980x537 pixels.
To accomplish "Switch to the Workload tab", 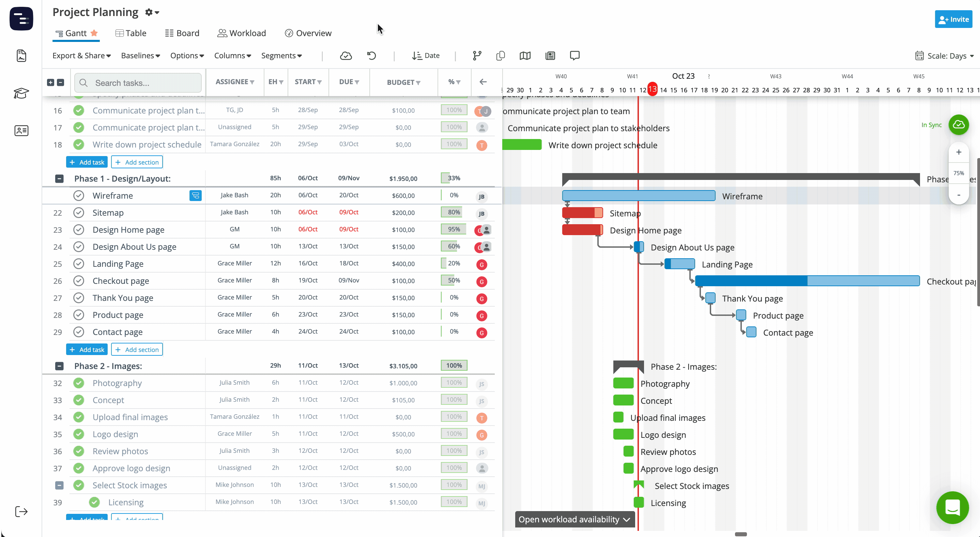I will (242, 33).
